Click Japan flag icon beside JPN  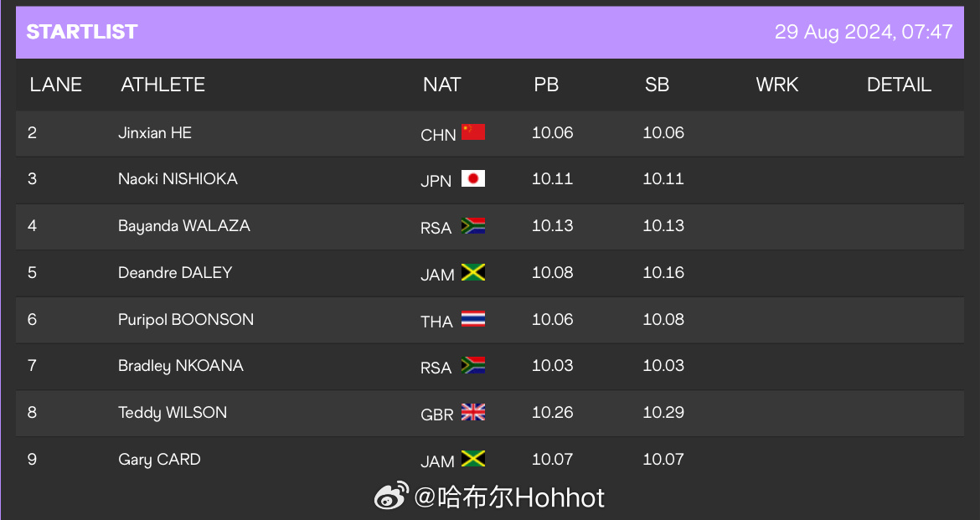tap(473, 178)
